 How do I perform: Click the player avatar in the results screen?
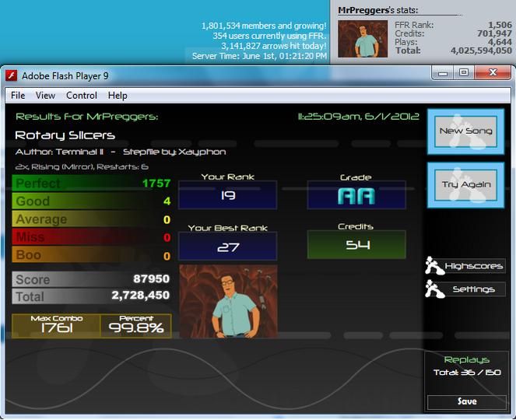(x=228, y=302)
